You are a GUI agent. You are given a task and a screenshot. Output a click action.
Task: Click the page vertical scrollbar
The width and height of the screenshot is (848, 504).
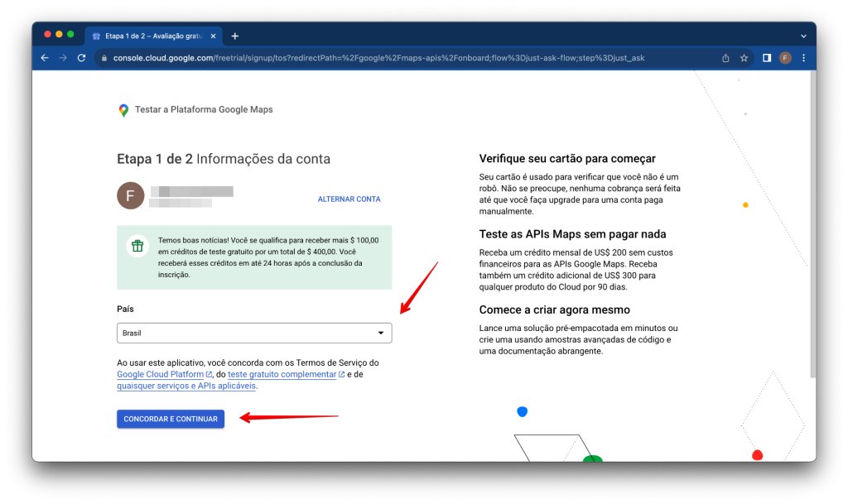click(813, 224)
